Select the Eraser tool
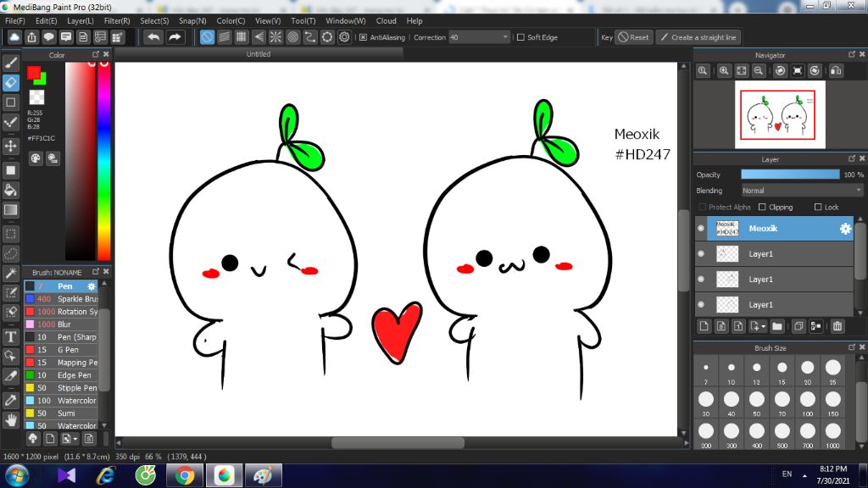 coord(10,83)
